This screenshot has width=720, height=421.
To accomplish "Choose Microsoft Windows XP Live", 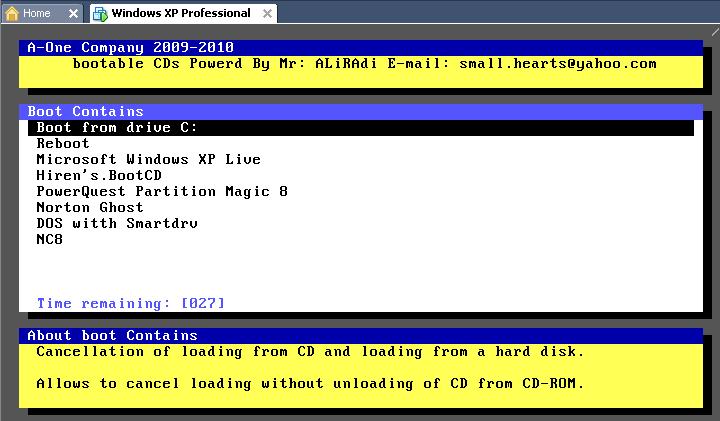I will pos(148,159).
